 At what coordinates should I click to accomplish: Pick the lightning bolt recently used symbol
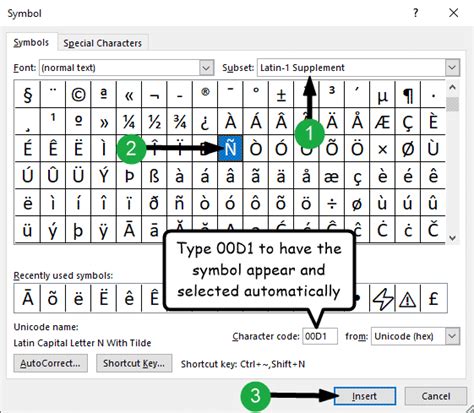tap(382, 298)
